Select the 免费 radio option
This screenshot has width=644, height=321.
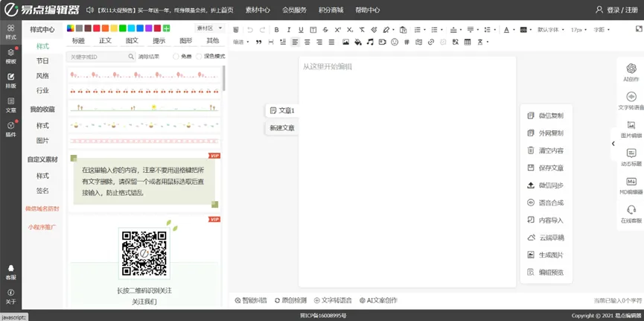(176, 57)
